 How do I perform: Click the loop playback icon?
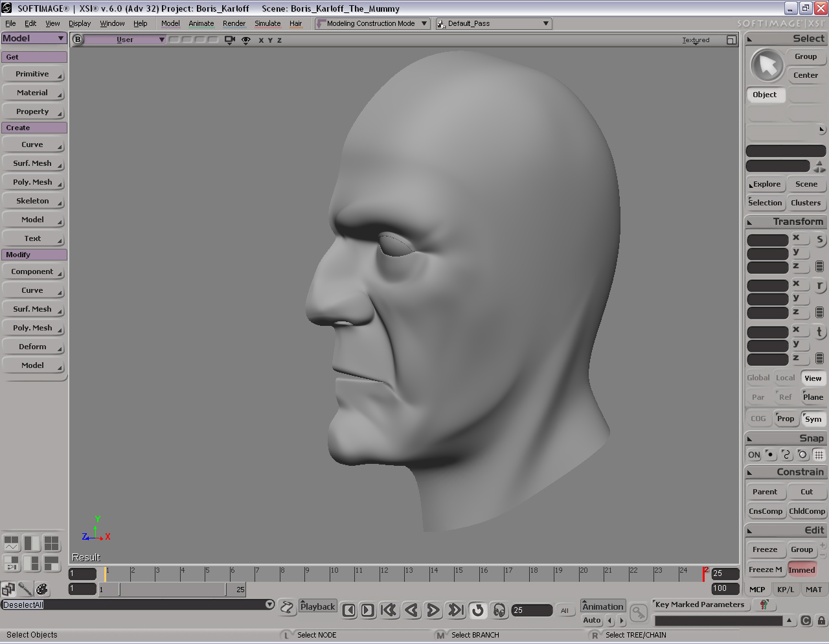[x=477, y=610]
